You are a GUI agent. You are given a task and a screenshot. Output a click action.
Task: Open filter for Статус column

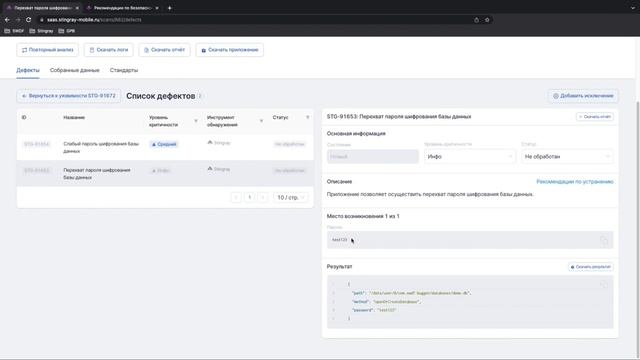[308, 118]
